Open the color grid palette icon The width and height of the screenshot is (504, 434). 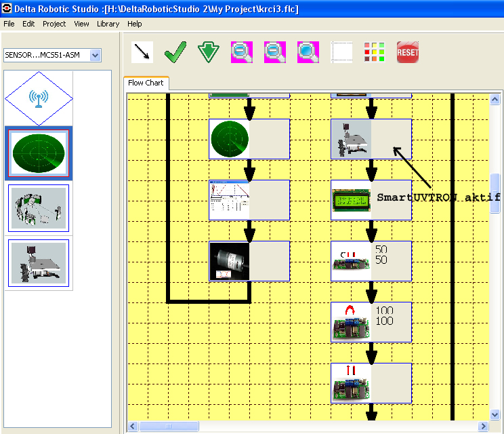pyautogui.click(x=375, y=52)
